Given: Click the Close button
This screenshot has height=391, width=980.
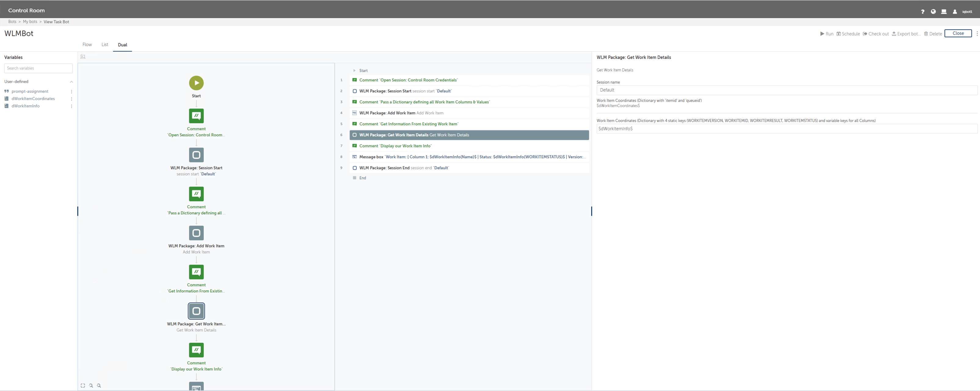Looking at the screenshot, I should pos(958,34).
